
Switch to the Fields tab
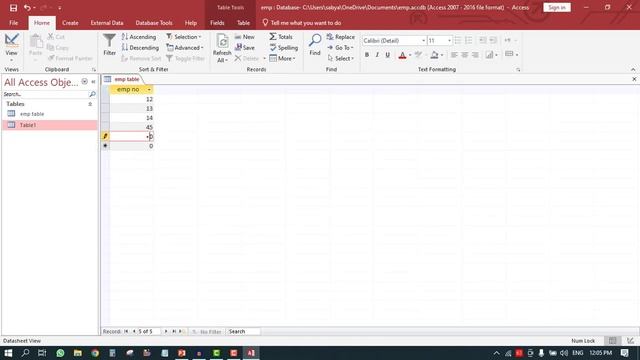coord(217,23)
